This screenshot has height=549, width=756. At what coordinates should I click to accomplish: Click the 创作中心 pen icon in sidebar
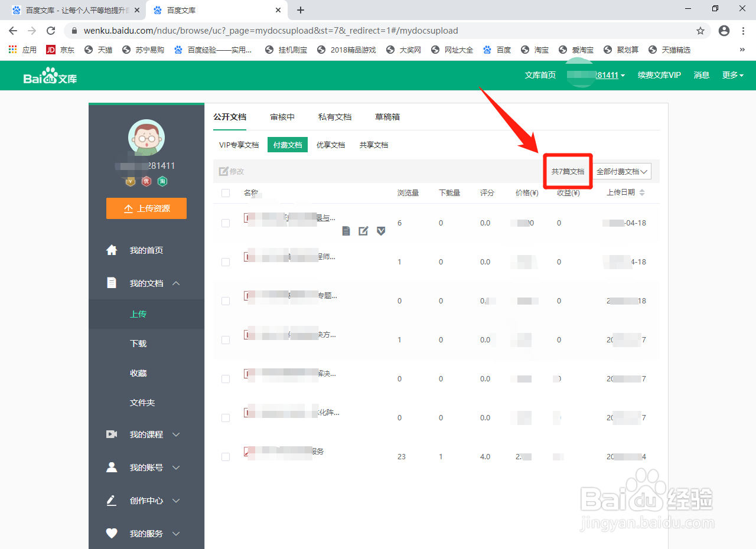click(111, 500)
